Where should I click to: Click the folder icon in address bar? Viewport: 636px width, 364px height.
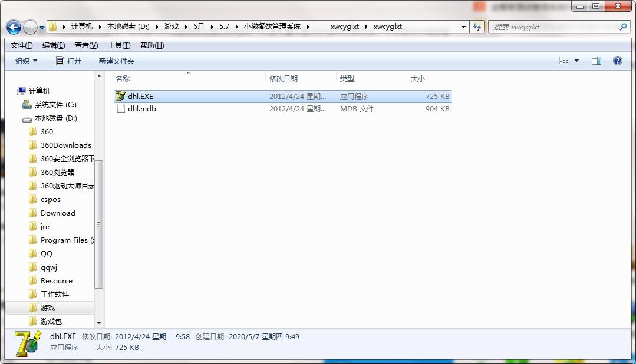pyautogui.click(x=52, y=27)
